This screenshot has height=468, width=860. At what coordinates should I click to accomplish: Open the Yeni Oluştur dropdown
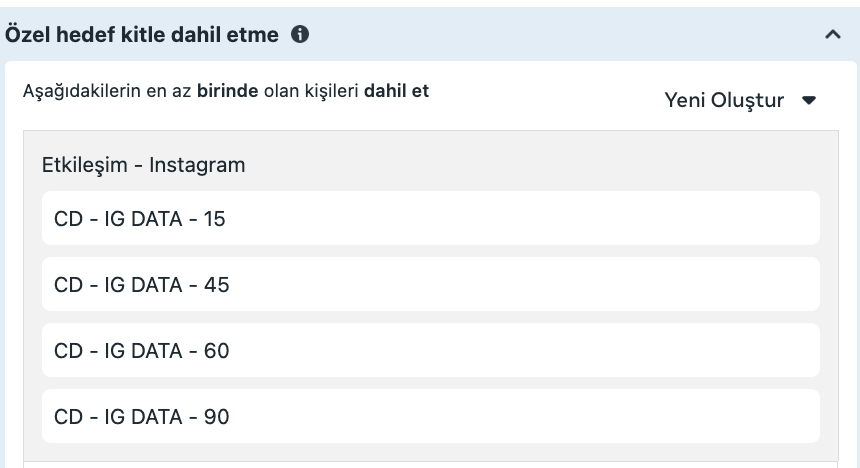740,100
